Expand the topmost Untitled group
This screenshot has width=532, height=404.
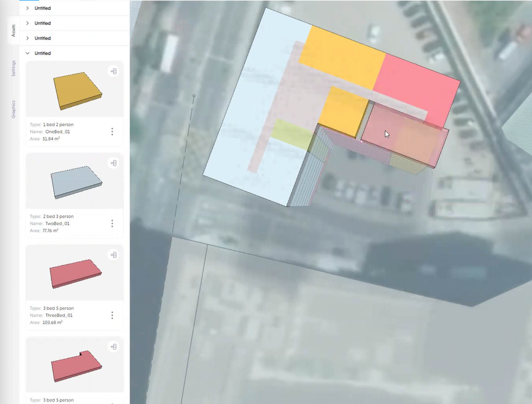coord(28,8)
